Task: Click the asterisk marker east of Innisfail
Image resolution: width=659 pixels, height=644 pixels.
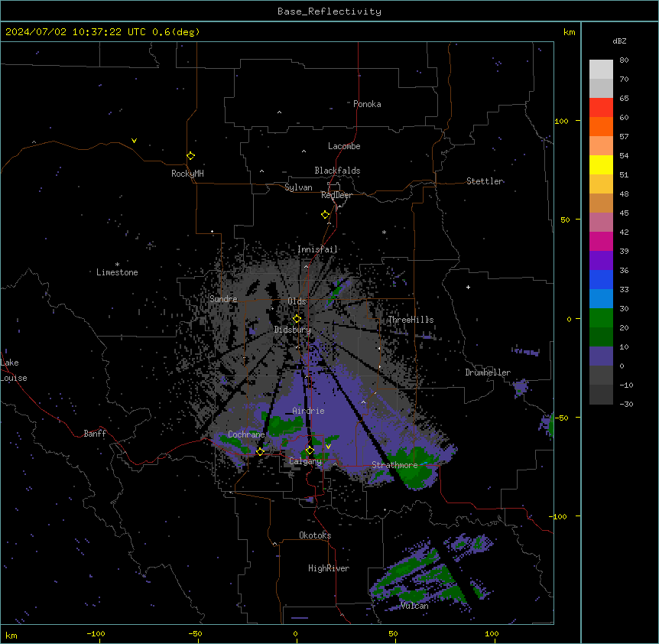Action: (x=384, y=232)
